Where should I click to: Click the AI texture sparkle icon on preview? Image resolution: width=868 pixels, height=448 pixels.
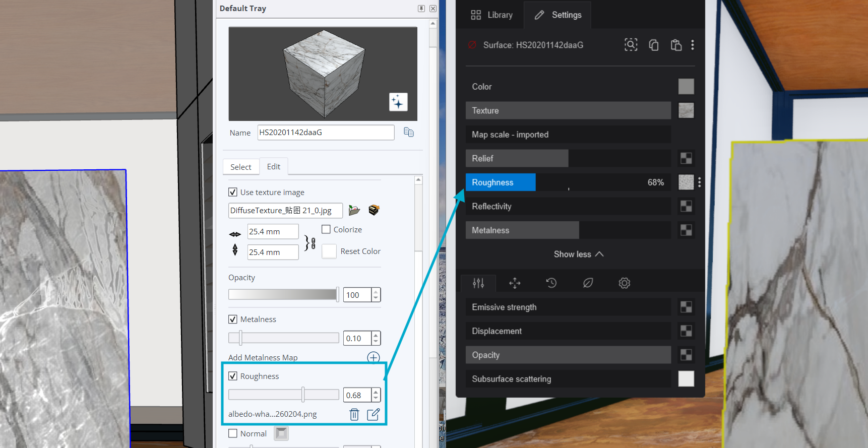point(398,102)
